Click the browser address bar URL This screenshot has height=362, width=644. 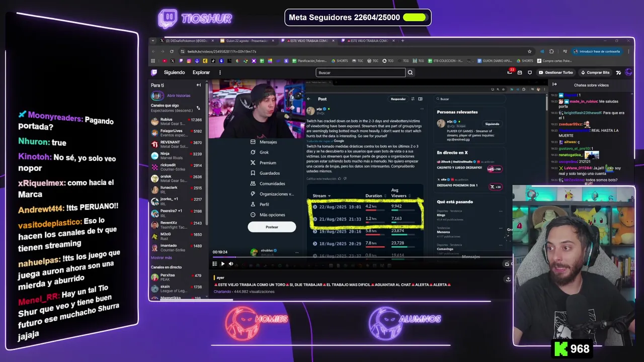coord(221,51)
